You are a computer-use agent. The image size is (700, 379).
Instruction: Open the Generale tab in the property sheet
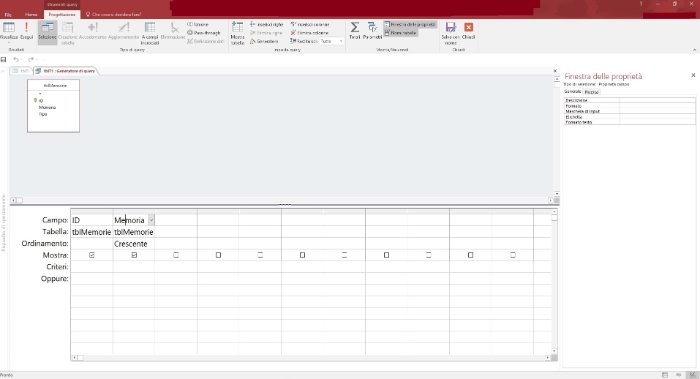[573, 92]
